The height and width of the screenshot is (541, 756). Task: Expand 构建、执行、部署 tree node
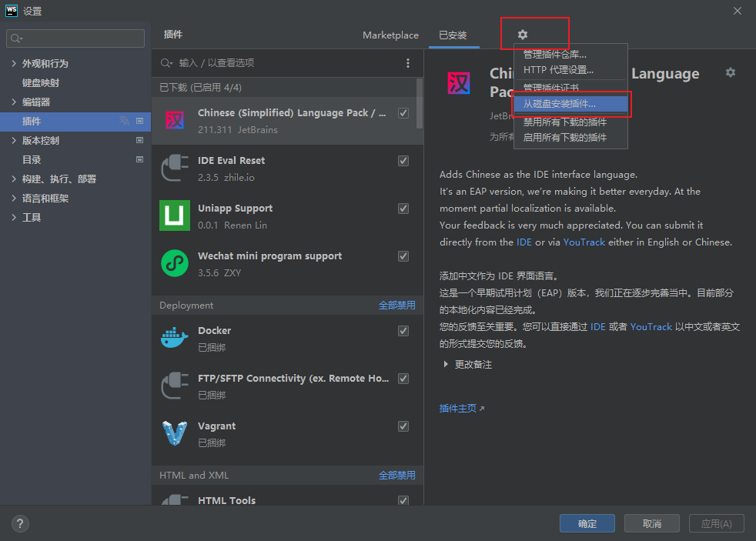click(x=14, y=179)
